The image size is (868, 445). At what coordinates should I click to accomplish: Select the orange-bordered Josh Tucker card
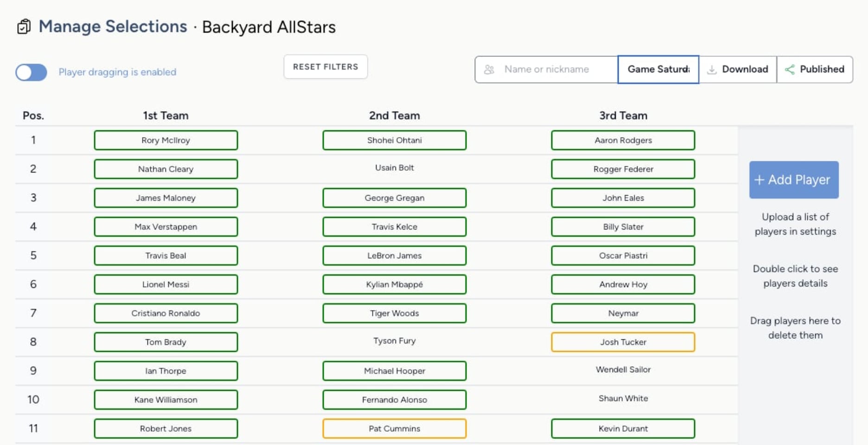click(x=623, y=342)
